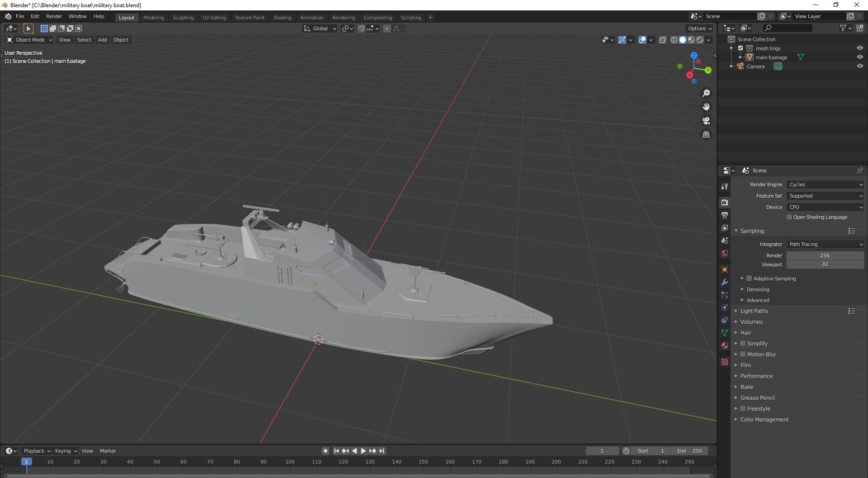Switch perspective/orthographic with grid gizmo
Screen dimensions: 868x478
tap(706, 135)
